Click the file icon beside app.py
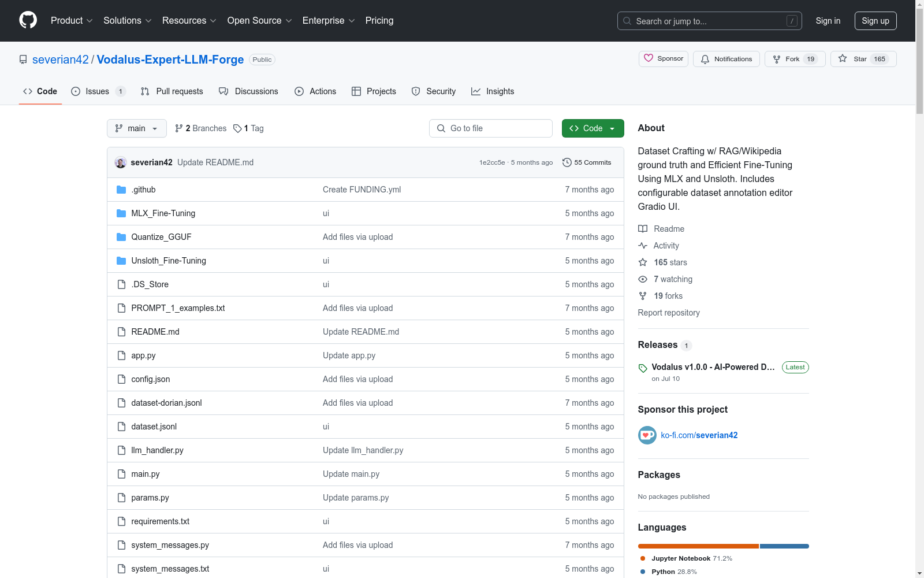924x578 pixels. coord(121,355)
